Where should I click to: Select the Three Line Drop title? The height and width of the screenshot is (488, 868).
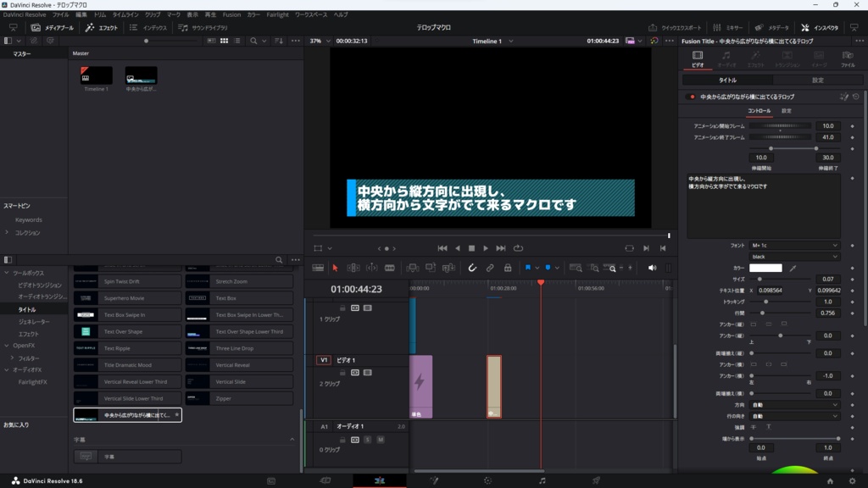[239, 348]
